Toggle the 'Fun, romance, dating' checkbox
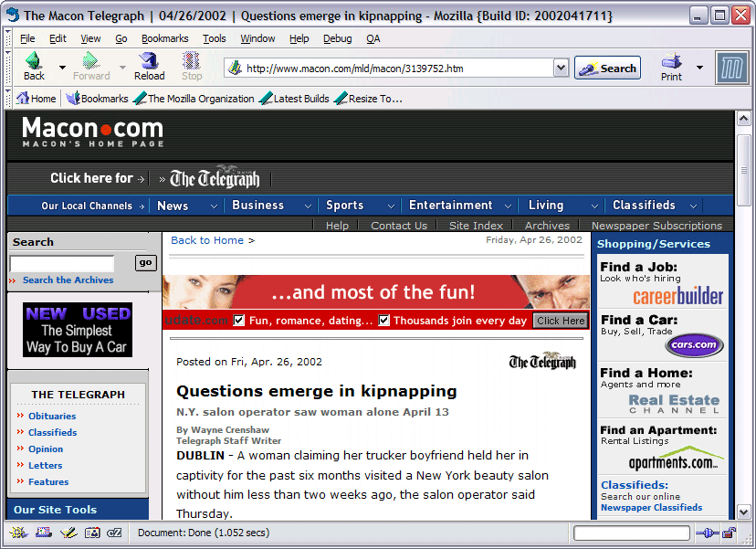The height and width of the screenshot is (549, 756). pos(238,321)
